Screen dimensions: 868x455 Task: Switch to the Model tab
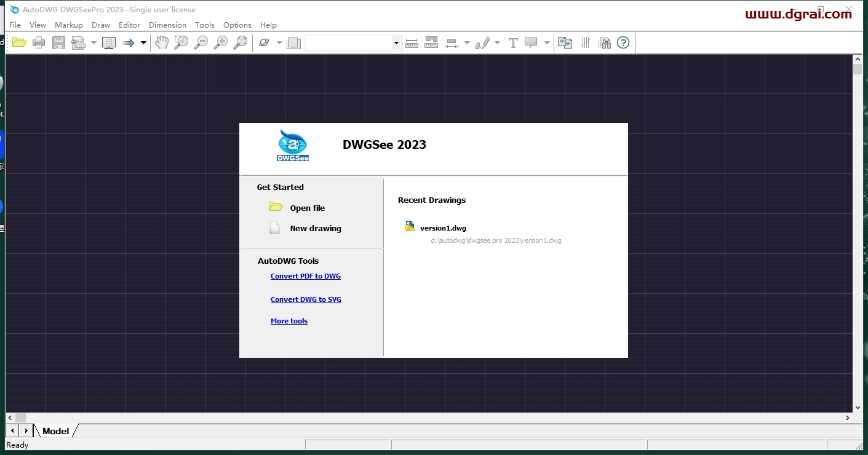pos(55,431)
